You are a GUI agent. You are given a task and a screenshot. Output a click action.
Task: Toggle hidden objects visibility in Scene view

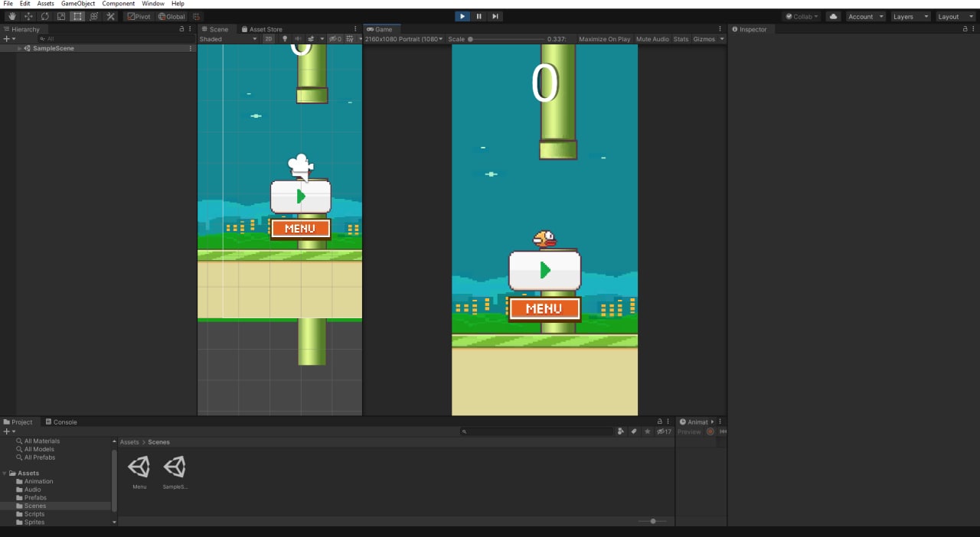click(x=335, y=39)
